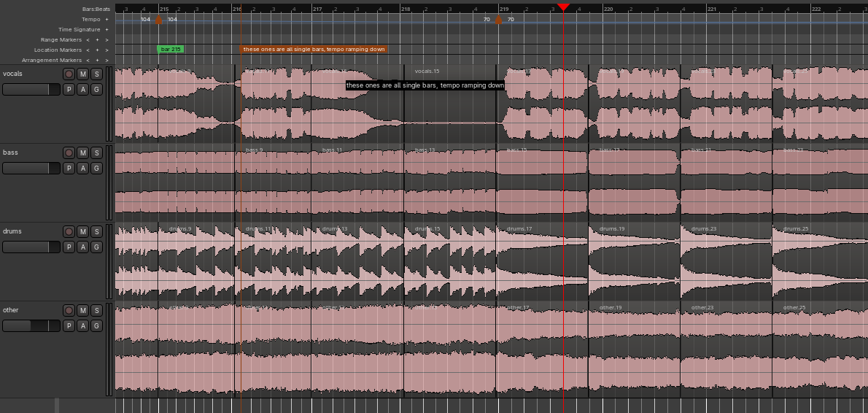
Task: Open vocals group menu (G)
Action: [96, 90]
